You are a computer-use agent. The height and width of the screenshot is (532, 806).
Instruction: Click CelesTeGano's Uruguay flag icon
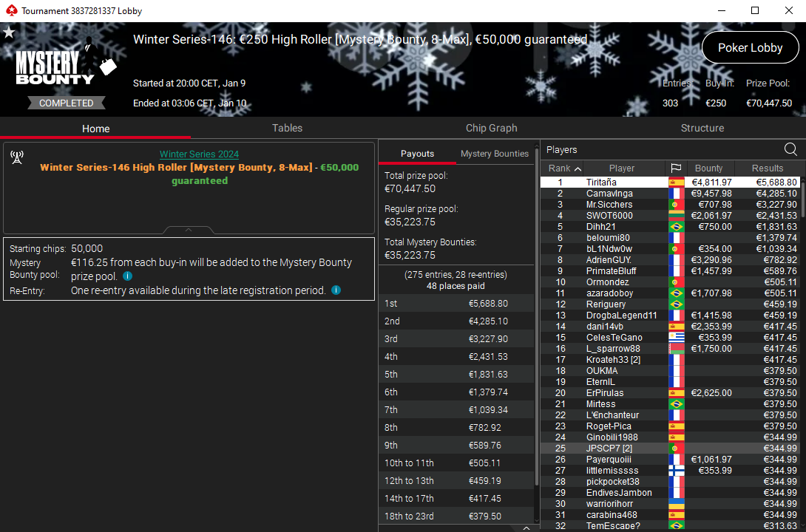(x=677, y=338)
